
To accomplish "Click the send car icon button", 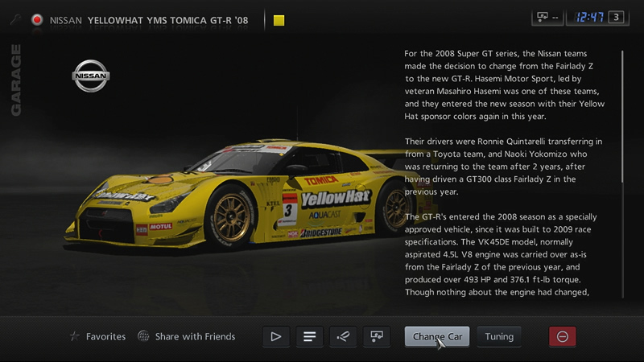I will tap(374, 336).
